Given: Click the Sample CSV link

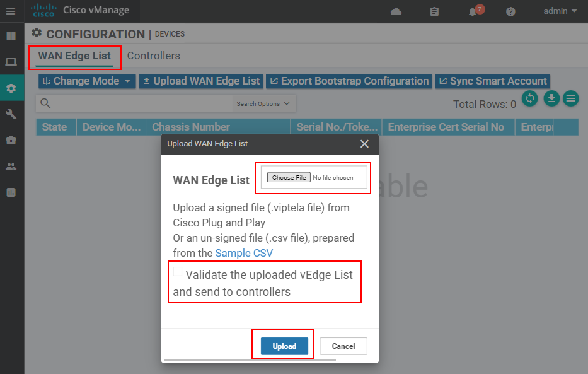Looking at the screenshot, I should tap(243, 252).
